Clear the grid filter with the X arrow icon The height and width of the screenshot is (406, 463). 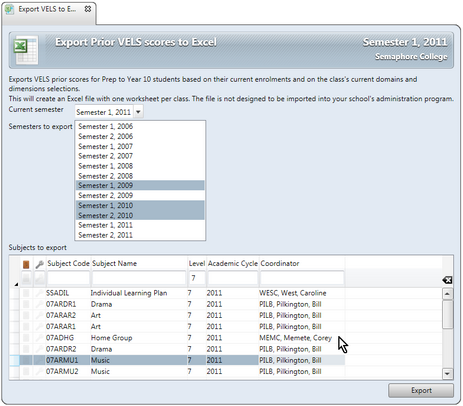tap(447, 280)
